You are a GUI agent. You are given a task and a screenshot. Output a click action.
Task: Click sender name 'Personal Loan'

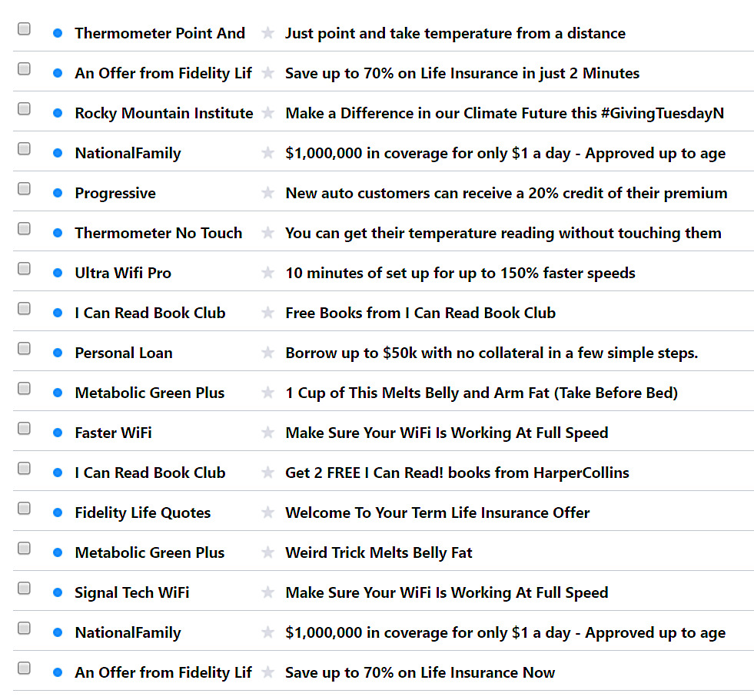124,353
